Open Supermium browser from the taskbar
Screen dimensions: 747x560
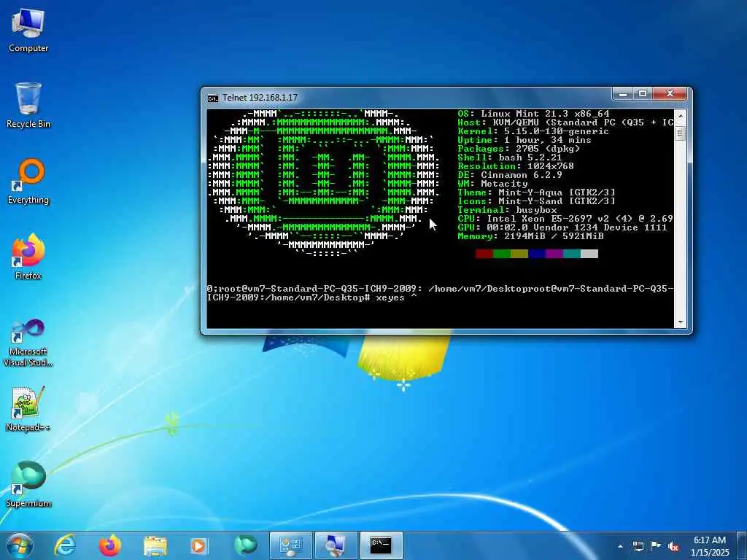tap(245, 545)
